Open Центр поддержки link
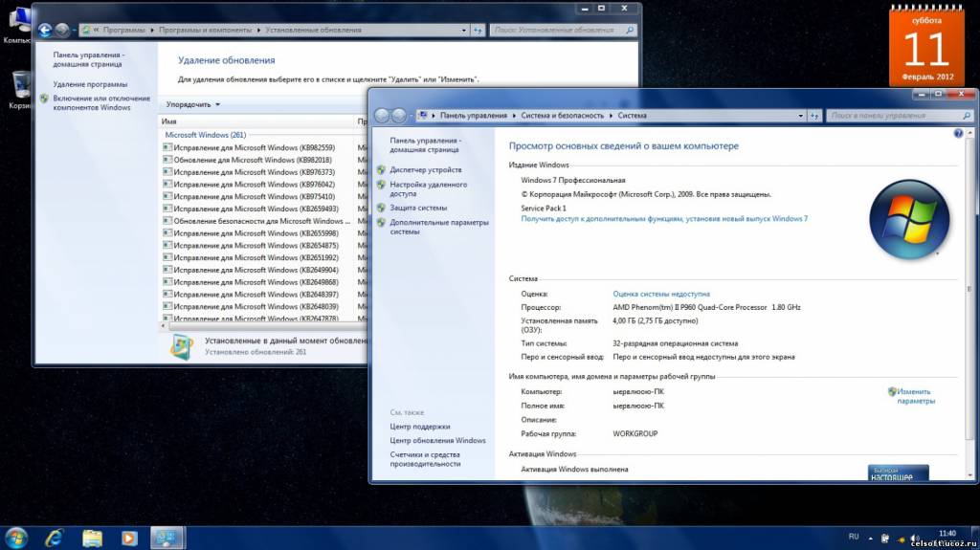This screenshot has width=980, height=550. tap(420, 427)
